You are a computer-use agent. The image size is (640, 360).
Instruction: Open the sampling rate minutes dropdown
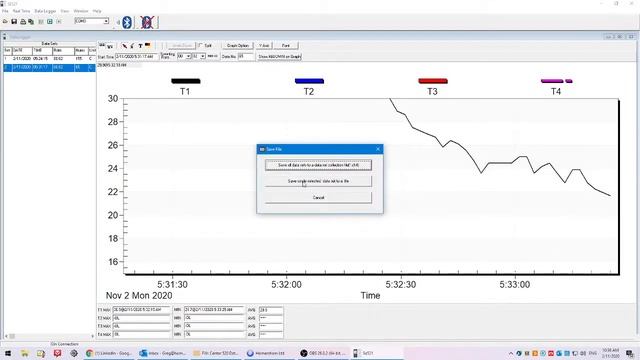(x=188, y=56)
